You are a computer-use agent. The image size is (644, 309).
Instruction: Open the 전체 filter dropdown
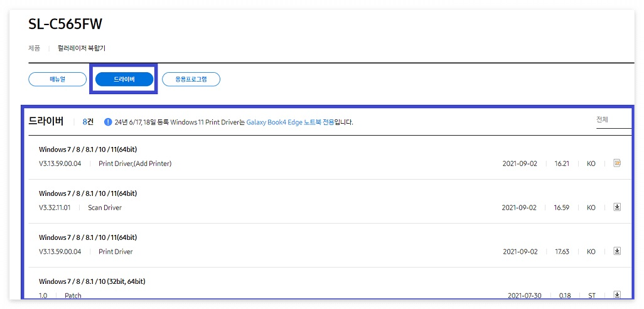click(614, 121)
